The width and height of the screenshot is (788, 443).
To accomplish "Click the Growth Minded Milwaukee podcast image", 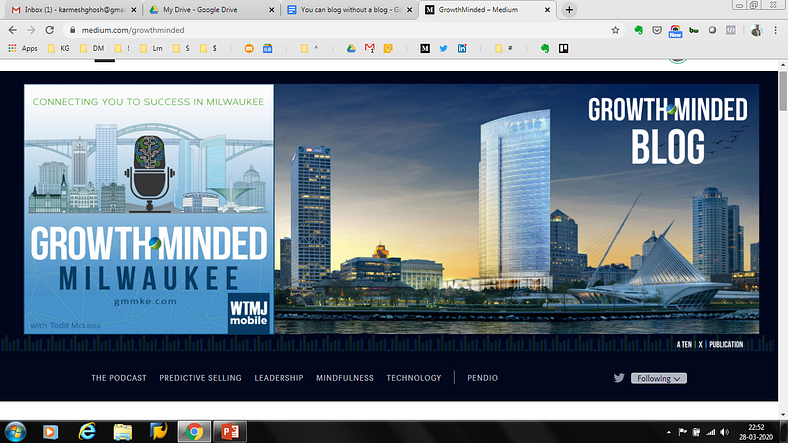I will click(149, 209).
